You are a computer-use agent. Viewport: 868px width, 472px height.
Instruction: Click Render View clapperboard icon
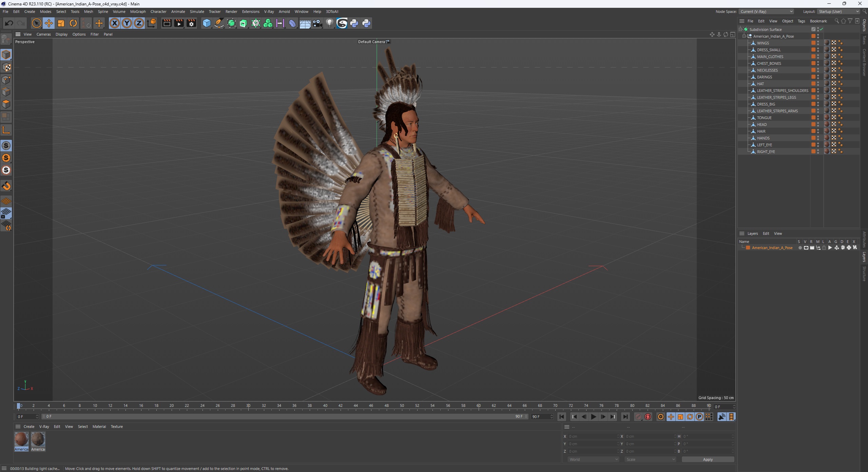[x=167, y=23]
